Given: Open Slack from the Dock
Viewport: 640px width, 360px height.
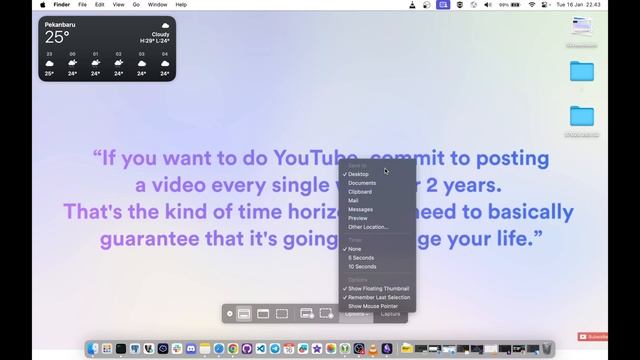Looking at the screenshot, I should coord(177,349).
